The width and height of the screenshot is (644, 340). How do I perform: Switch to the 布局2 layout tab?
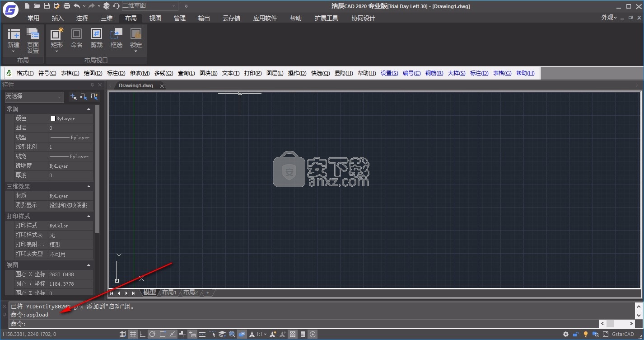tap(191, 293)
